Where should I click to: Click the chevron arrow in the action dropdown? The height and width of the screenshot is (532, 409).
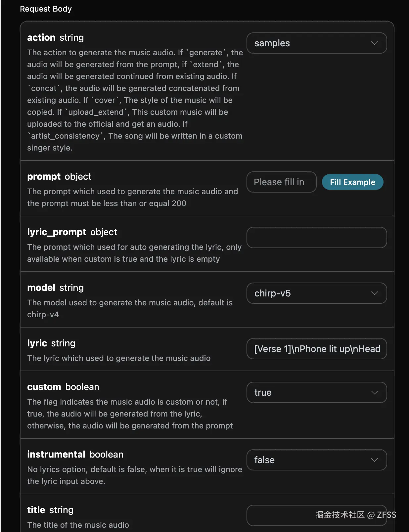374,43
